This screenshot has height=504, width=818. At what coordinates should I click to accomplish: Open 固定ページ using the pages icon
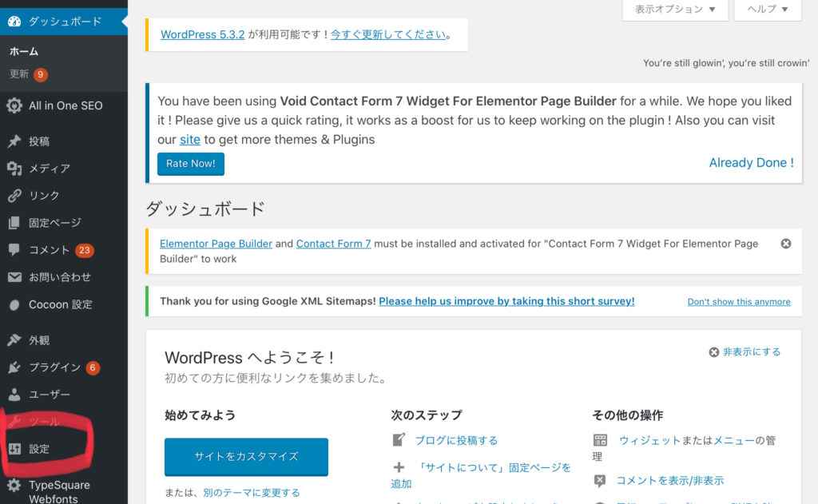tap(14, 223)
